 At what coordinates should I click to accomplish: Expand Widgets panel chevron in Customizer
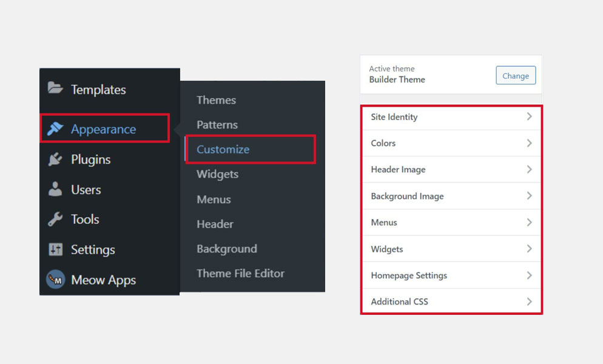[x=530, y=249]
